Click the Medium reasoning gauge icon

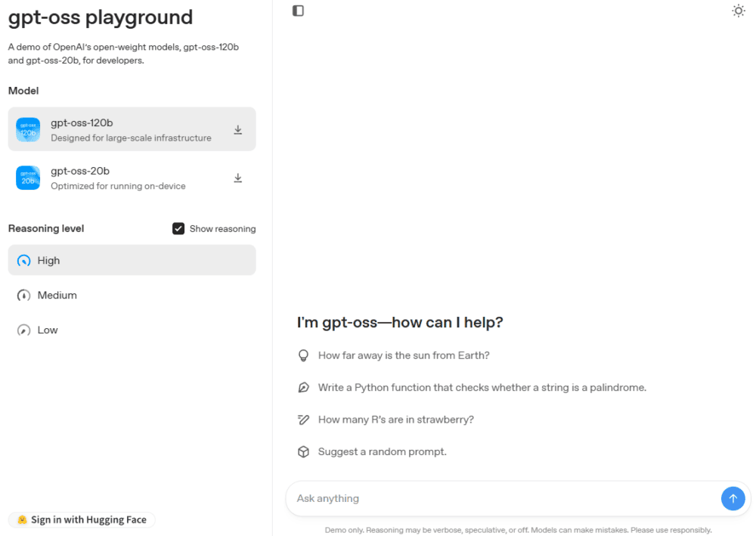click(x=23, y=296)
